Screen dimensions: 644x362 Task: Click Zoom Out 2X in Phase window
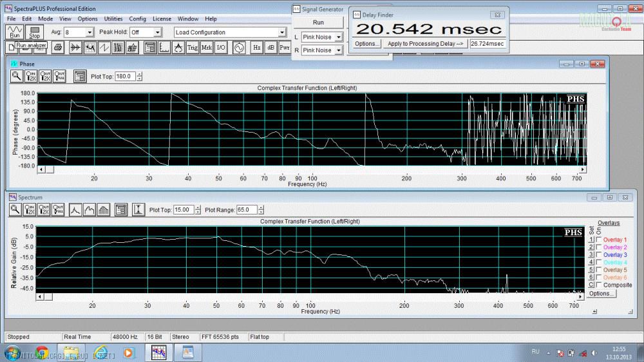point(45,76)
